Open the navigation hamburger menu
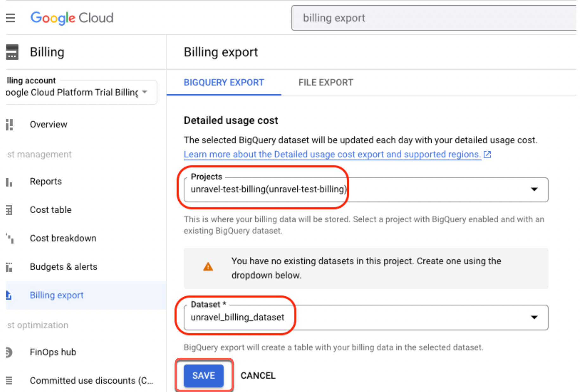 [x=11, y=18]
